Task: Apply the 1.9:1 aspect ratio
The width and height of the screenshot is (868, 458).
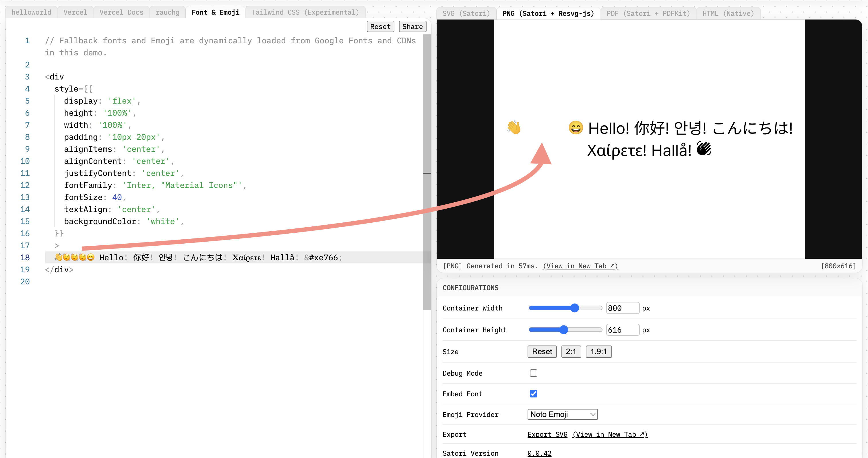Action: pos(599,352)
